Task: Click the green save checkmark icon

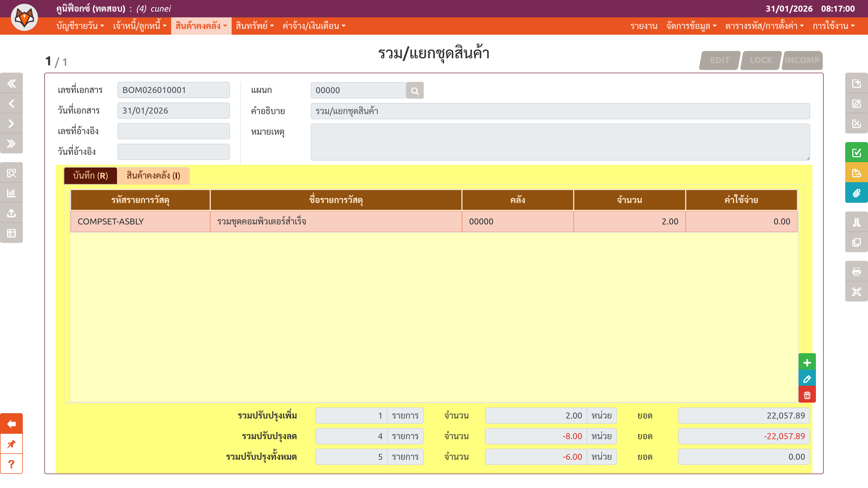Action: pos(856,153)
